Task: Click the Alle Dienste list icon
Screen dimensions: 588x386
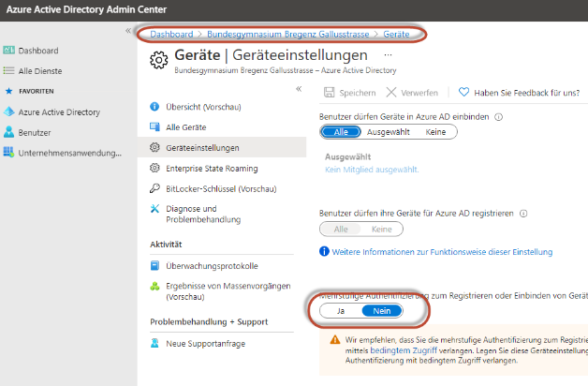Action: tap(8, 70)
